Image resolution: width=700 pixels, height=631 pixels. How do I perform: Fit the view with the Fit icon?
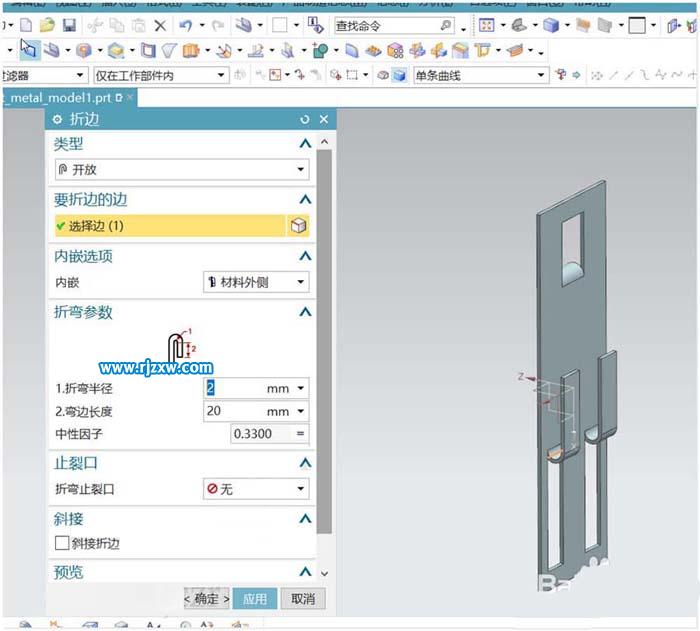click(487, 25)
